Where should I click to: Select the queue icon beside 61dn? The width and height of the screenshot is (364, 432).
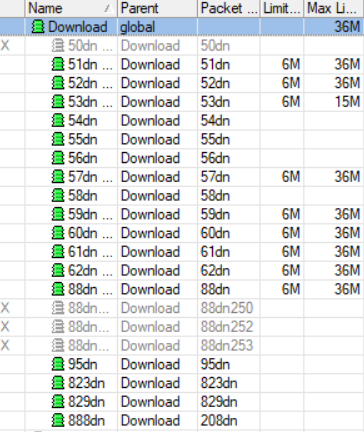click(x=58, y=252)
